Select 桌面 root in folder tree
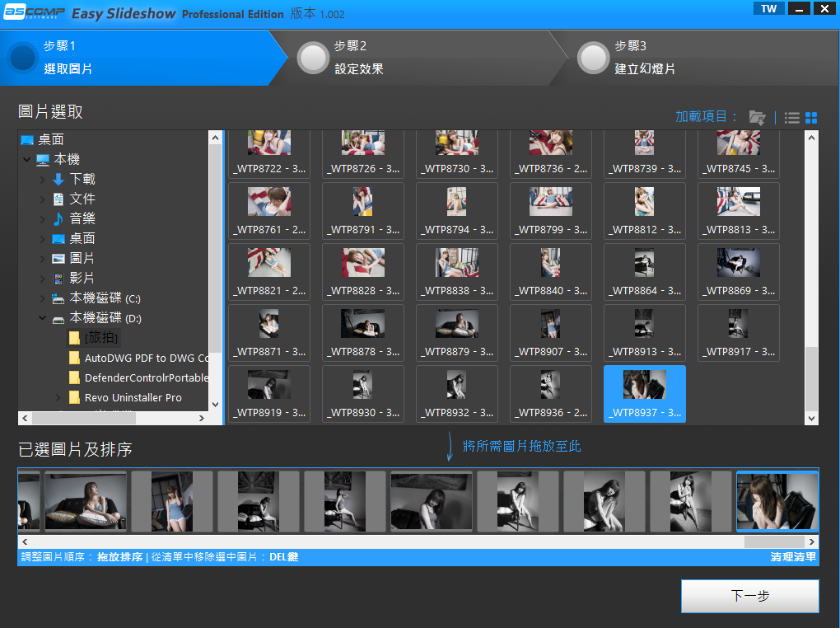 pyautogui.click(x=43, y=139)
